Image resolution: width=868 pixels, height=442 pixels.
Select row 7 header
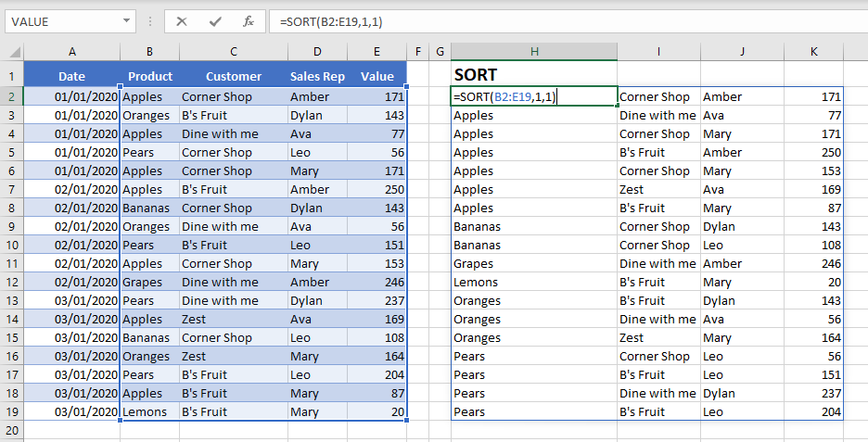(x=12, y=190)
